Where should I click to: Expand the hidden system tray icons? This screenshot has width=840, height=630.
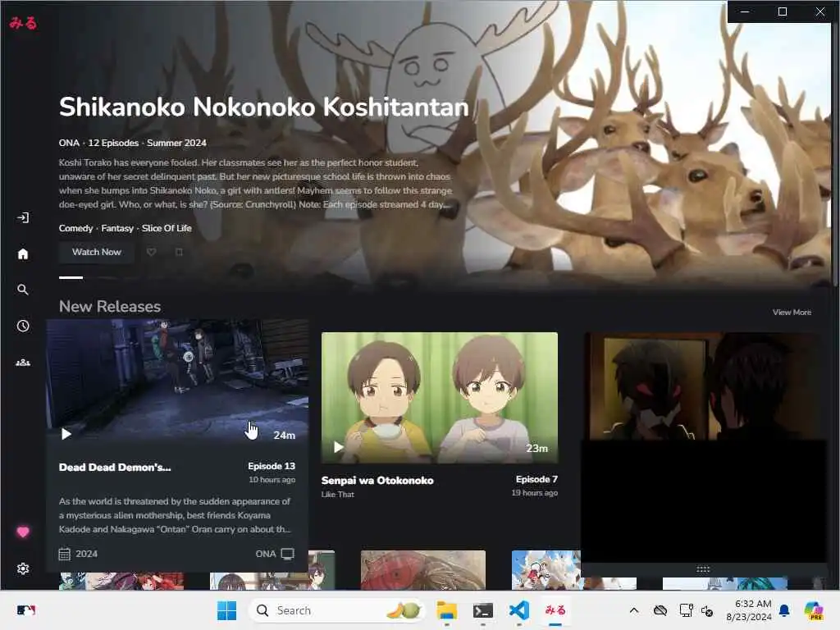pos(634,610)
